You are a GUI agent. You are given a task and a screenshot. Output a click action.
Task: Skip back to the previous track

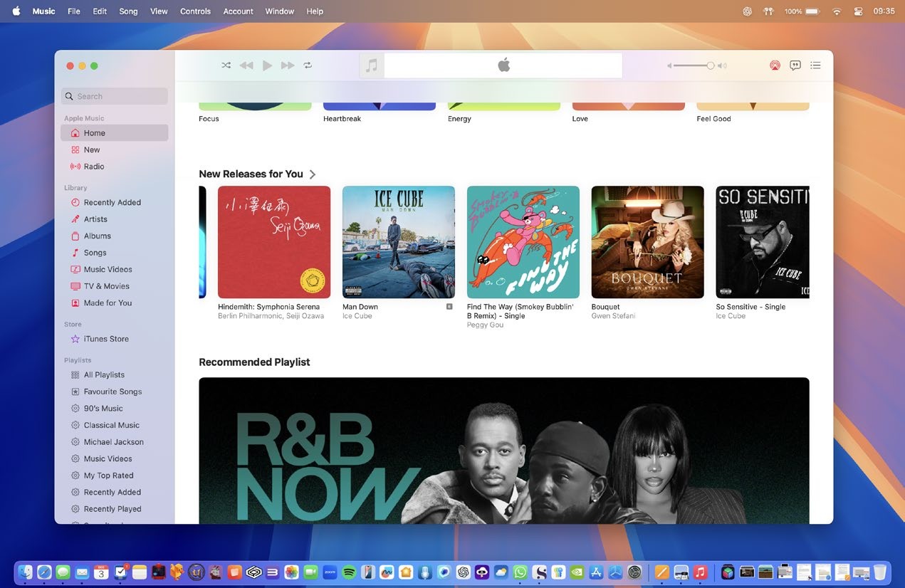[x=246, y=65]
